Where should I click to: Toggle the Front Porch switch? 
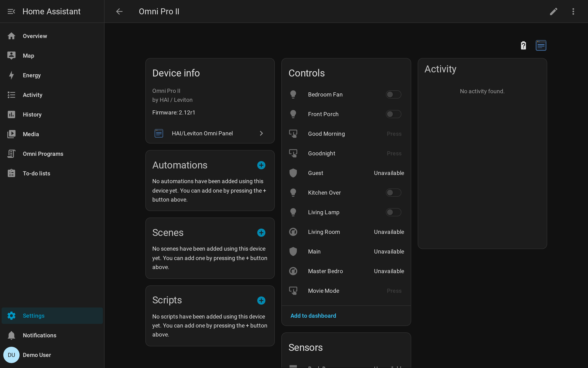[x=393, y=114]
